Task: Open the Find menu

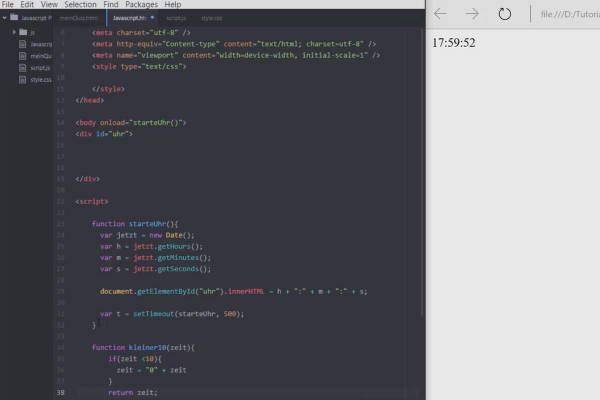Action: 111,5
